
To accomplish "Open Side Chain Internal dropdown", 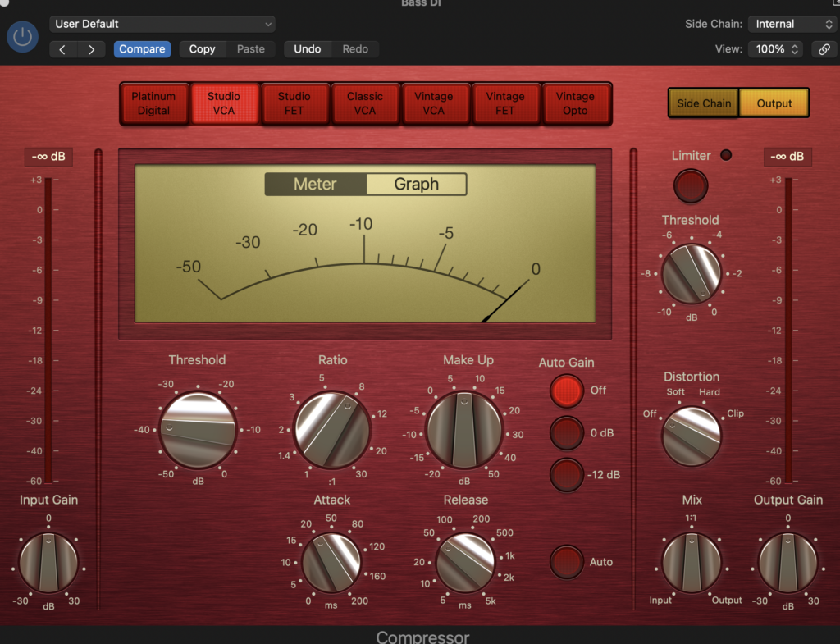I will (792, 24).
